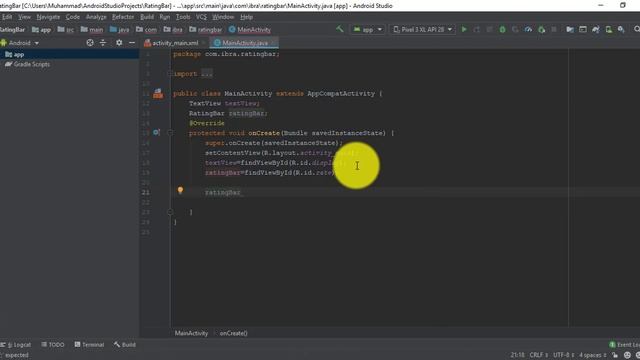The height and width of the screenshot is (360, 640).
Task: Open the VCS menu
Action: tap(201, 17)
